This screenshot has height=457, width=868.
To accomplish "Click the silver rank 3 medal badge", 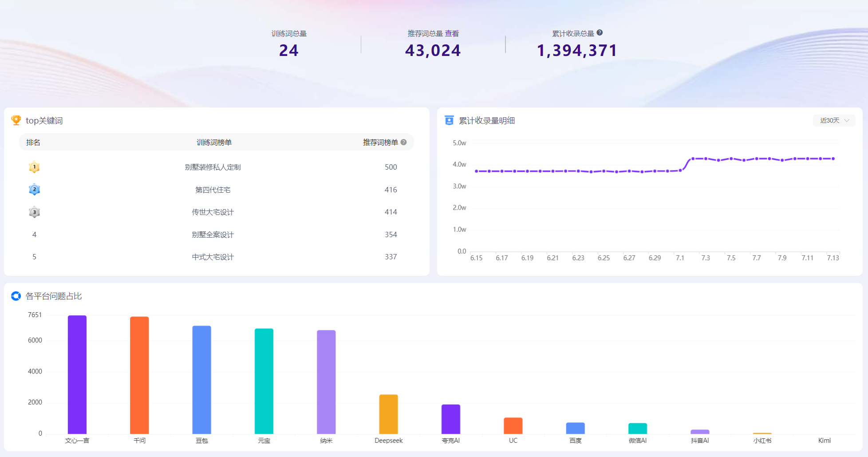I will 34,212.
